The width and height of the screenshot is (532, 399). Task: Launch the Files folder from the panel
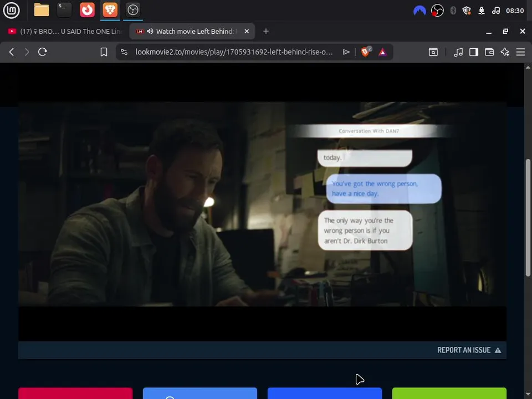42,10
